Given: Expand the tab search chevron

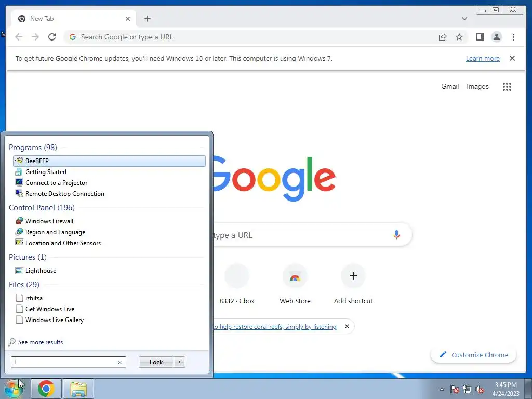Looking at the screenshot, I should click(464, 19).
